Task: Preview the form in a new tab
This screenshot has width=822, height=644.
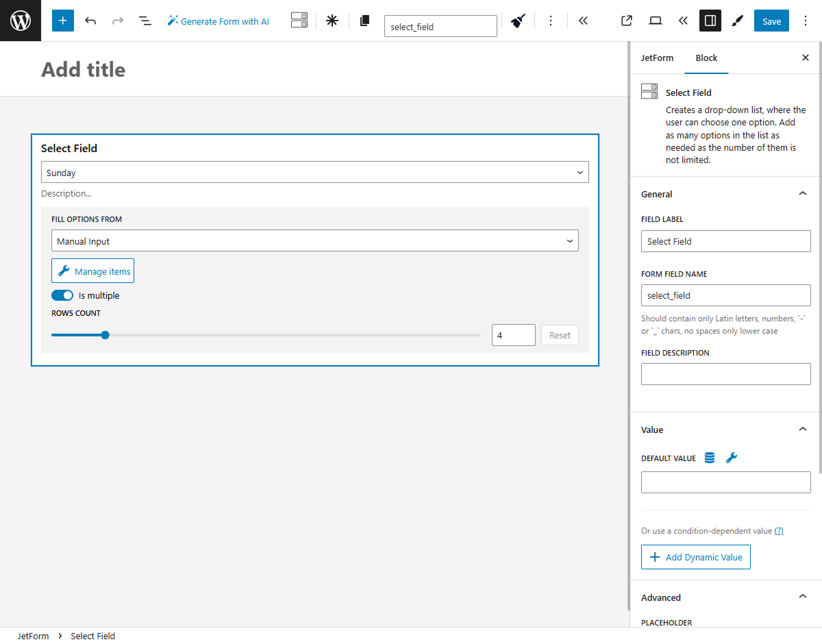Action: (x=626, y=21)
